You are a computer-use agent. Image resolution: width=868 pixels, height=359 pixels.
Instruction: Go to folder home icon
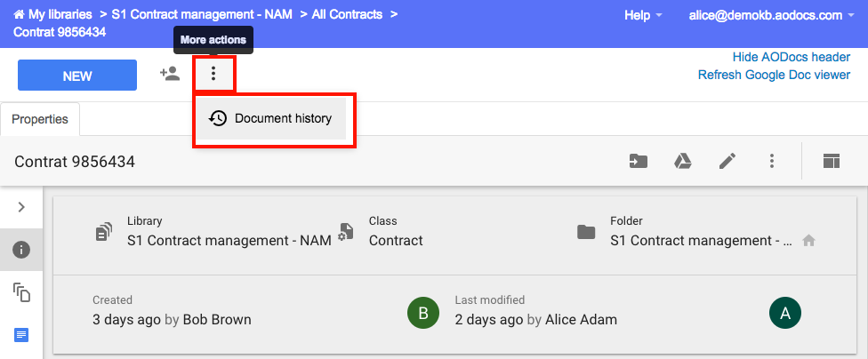pos(808,241)
